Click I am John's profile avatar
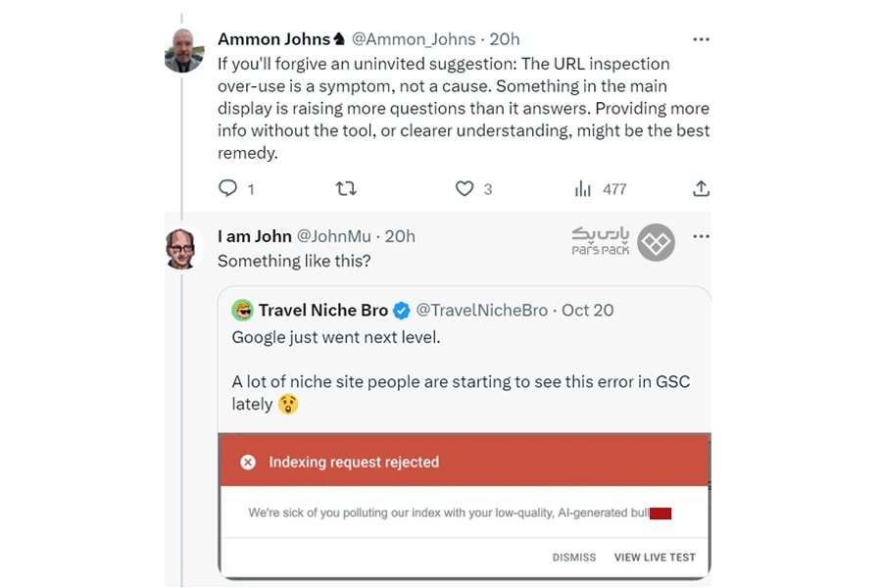This screenshot has width=882, height=588. pyautogui.click(x=183, y=248)
